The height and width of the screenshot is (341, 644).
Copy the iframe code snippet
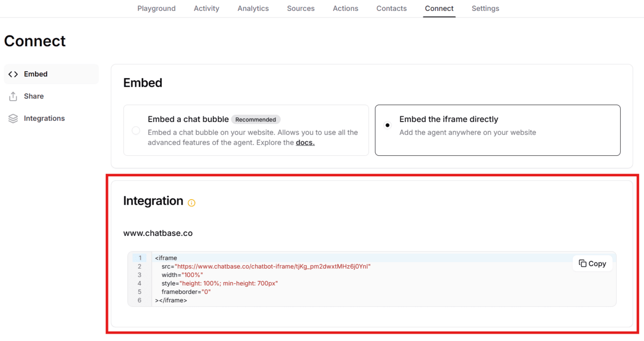click(592, 263)
